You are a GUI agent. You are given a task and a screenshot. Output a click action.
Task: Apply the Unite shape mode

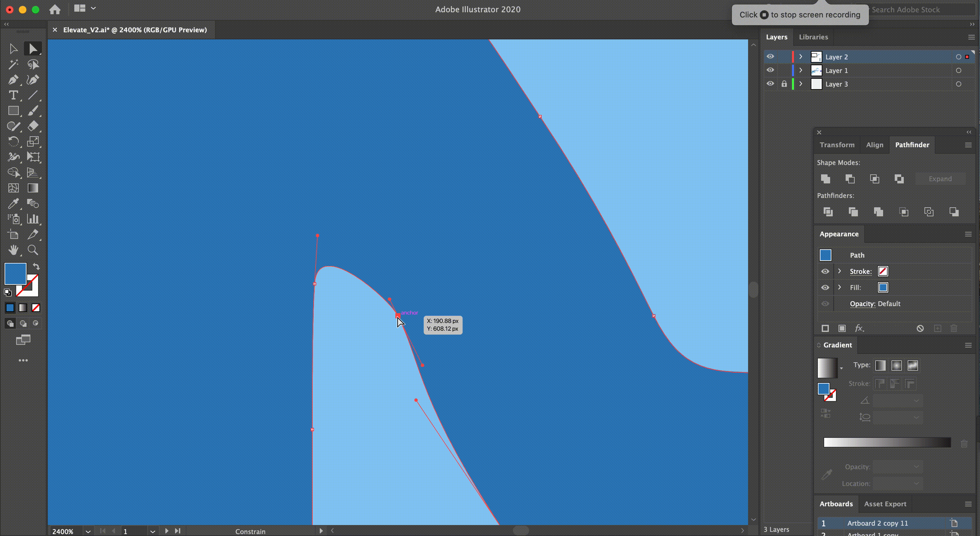[x=826, y=179]
